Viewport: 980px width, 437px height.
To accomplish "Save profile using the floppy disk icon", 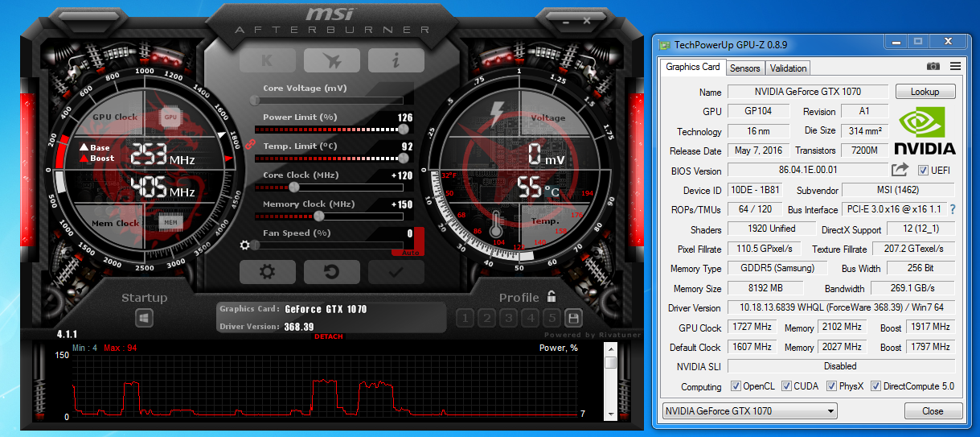I will click(x=573, y=318).
